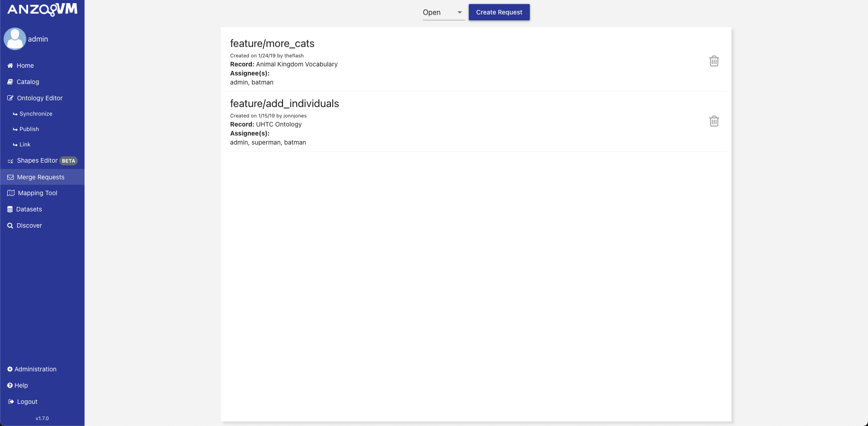Screen dimensions: 868x426
Task: Click the admin user avatar
Action: [x=14, y=38]
